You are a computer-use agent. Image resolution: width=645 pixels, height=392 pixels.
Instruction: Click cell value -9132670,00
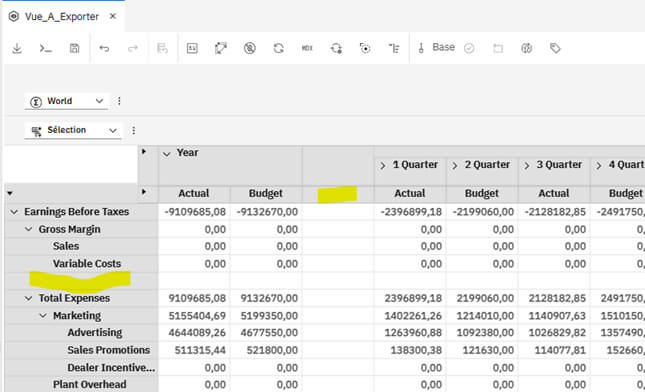click(267, 212)
